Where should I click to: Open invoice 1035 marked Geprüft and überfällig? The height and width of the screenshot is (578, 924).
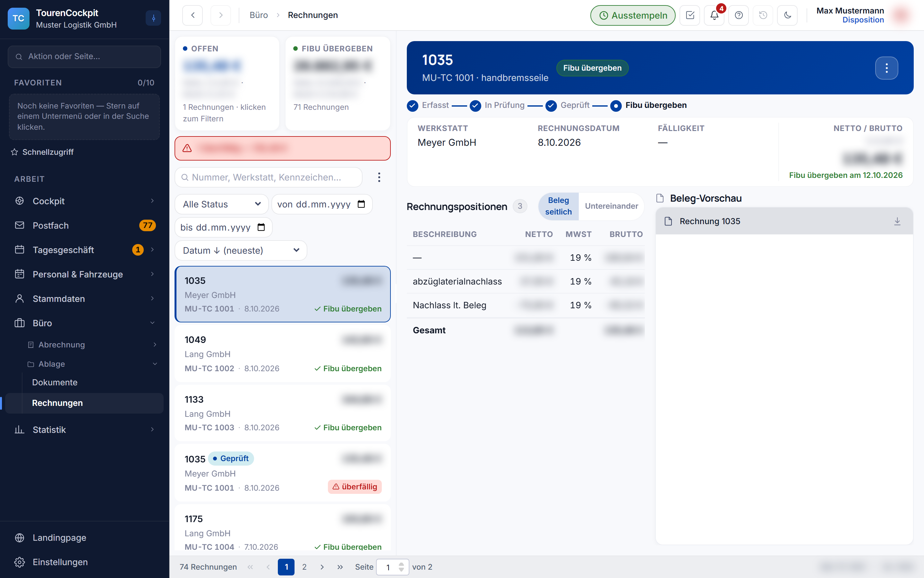(x=283, y=473)
